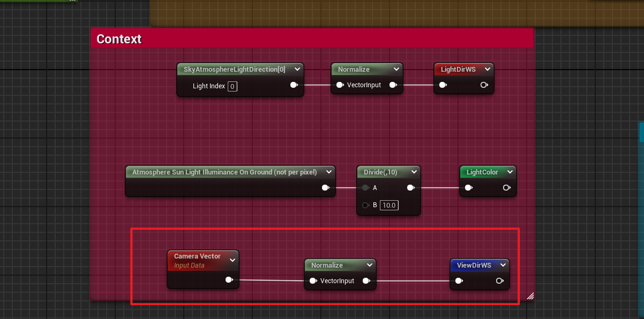Select the Camera Vector node header
This screenshot has height=319, width=644.
[197, 257]
